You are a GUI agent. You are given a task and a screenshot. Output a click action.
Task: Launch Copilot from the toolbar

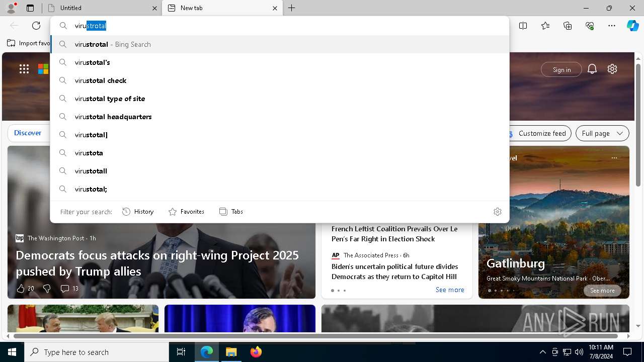[x=632, y=26]
